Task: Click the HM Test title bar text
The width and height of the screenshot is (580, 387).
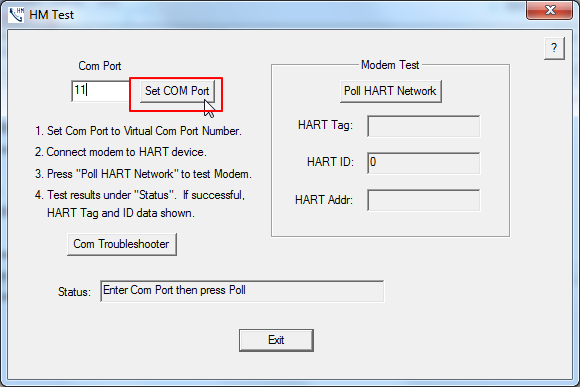Action: pyautogui.click(x=51, y=15)
